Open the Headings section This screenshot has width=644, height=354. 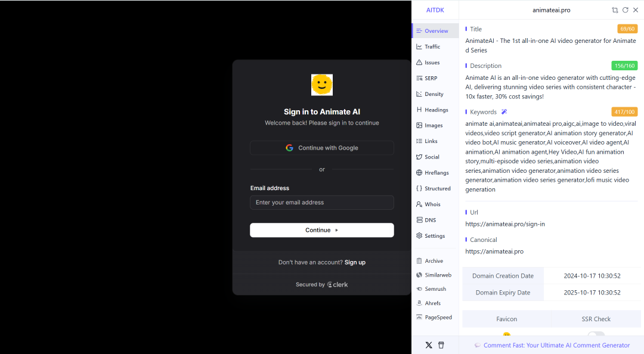click(435, 110)
